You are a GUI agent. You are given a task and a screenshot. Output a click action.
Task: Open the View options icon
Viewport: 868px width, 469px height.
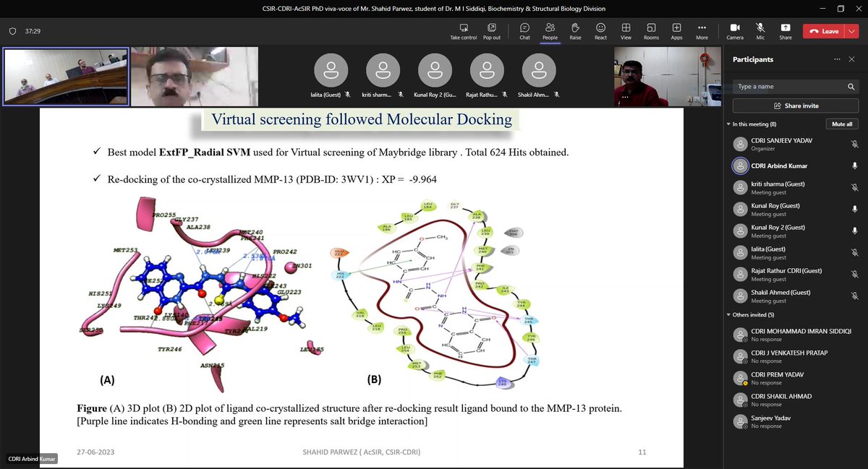(626, 30)
